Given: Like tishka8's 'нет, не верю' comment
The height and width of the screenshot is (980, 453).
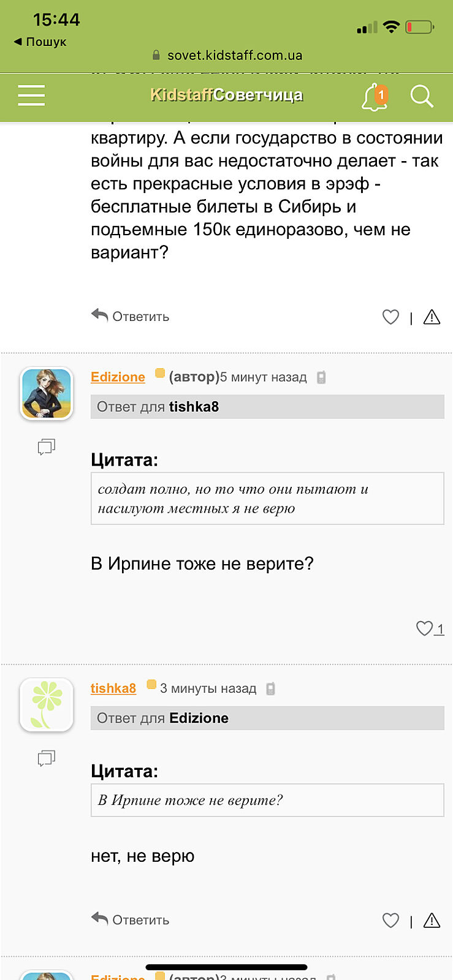Looking at the screenshot, I should tap(390, 920).
